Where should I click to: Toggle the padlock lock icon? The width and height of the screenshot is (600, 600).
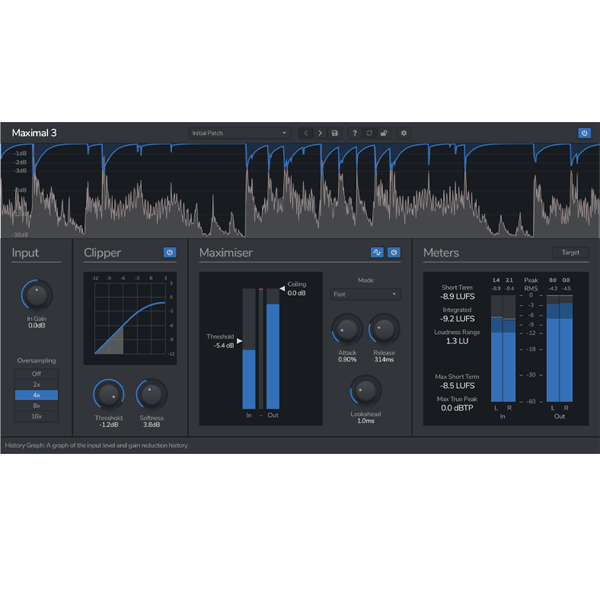click(384, 133)
